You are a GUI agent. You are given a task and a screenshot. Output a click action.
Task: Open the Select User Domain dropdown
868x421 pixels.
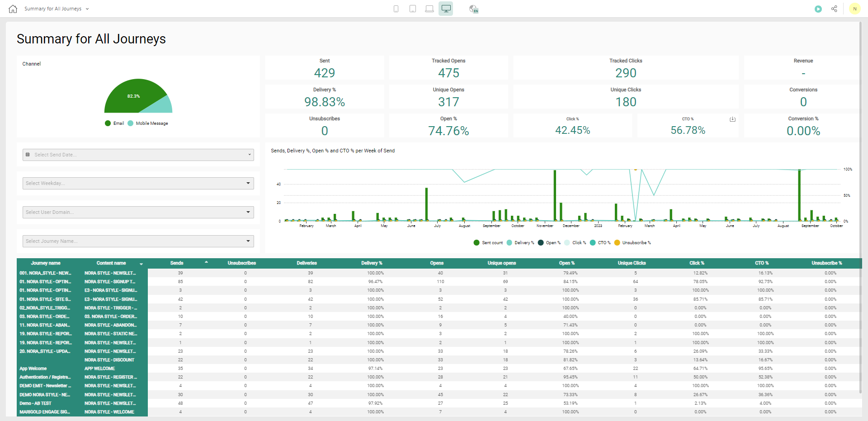point(138,213)
